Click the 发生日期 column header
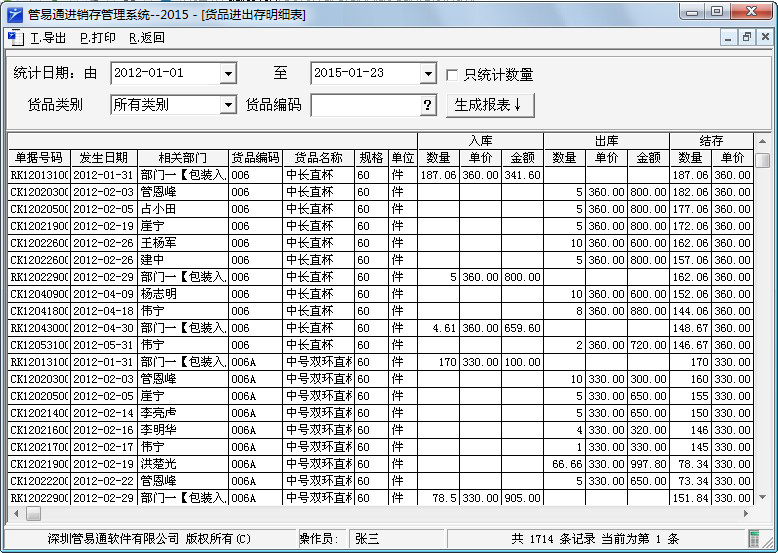The height and width of the screenshot is (553, 778). coord(102,158)
